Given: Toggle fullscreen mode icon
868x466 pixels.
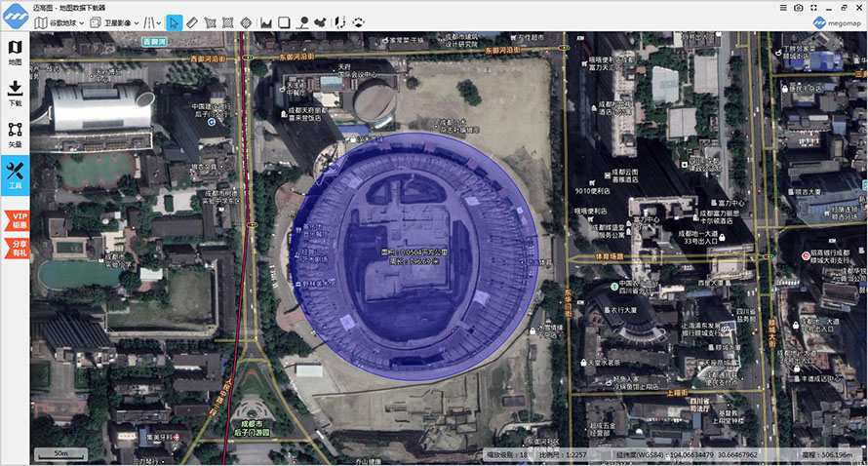Looking at the screenshot, I should 813,8.
